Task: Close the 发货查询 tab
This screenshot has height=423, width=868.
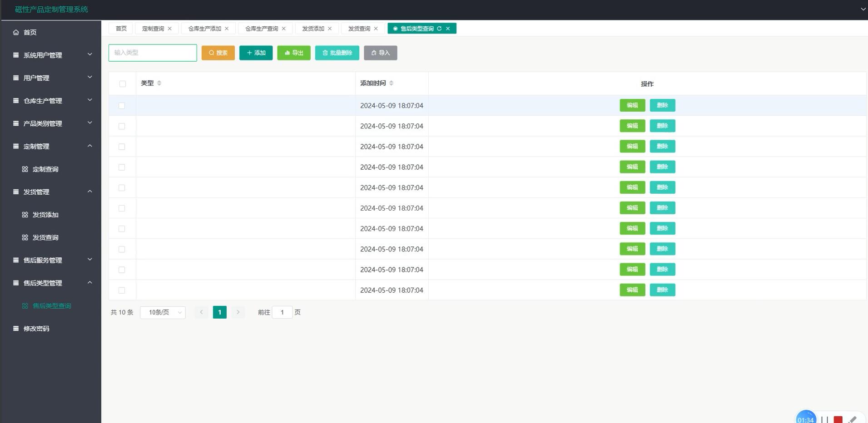Action: tap(376, 29)
